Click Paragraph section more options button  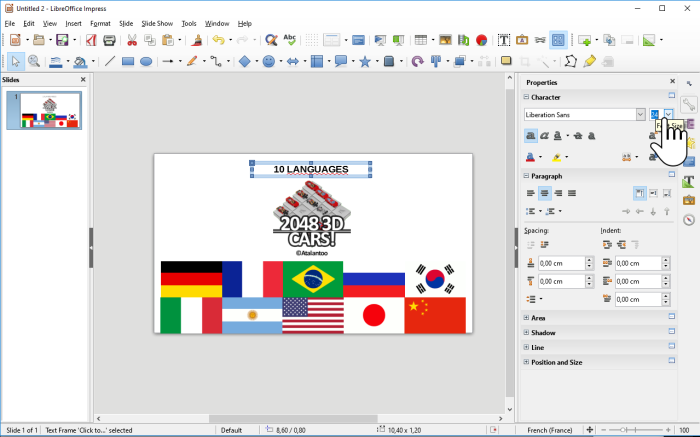point(671,175)
